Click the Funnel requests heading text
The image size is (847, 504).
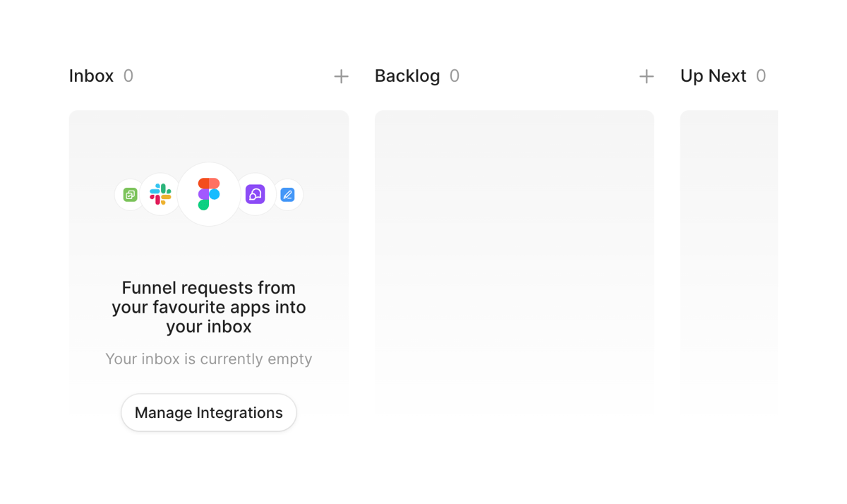[x=208, y=307]
